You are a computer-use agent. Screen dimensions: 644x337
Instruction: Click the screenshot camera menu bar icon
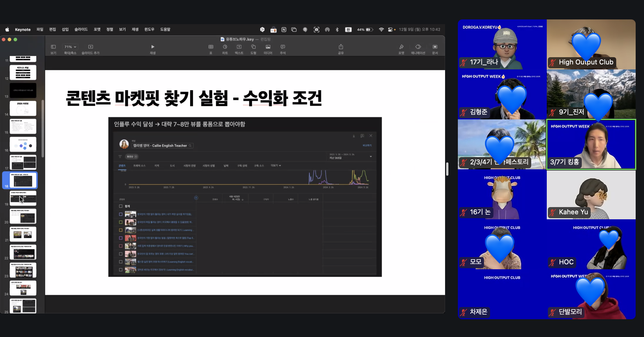pyautogui.click(x=316, y=29)
